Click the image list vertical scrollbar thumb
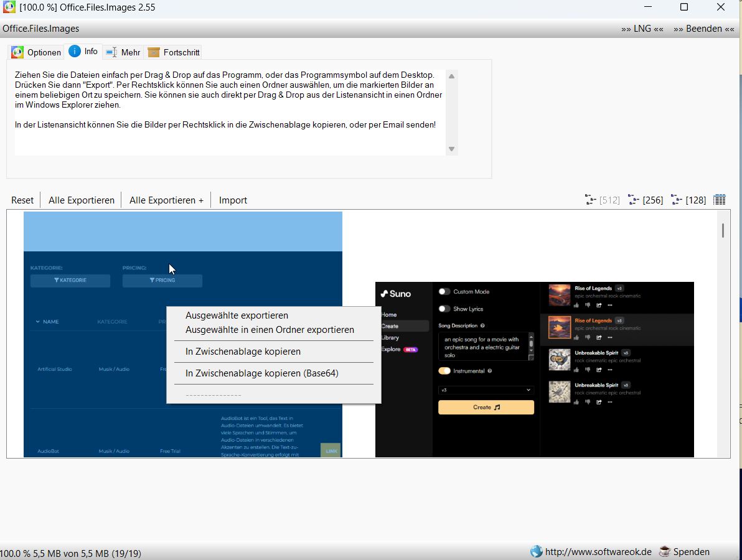 [723, 230]
